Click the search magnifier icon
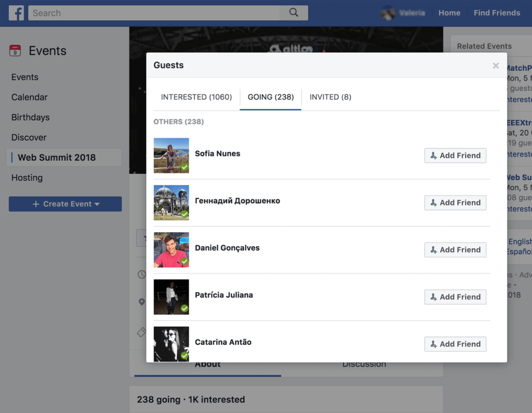532x413 pixels. click(x=294, y=12)
